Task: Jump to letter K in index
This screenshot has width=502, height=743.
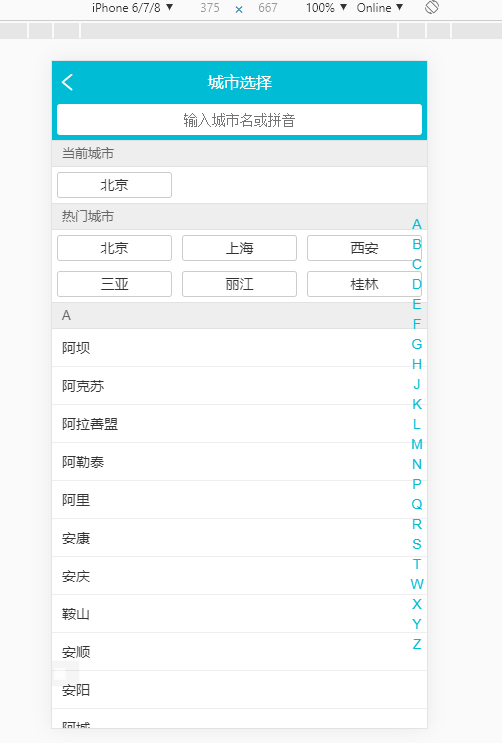Action: (x=417, y=404)
